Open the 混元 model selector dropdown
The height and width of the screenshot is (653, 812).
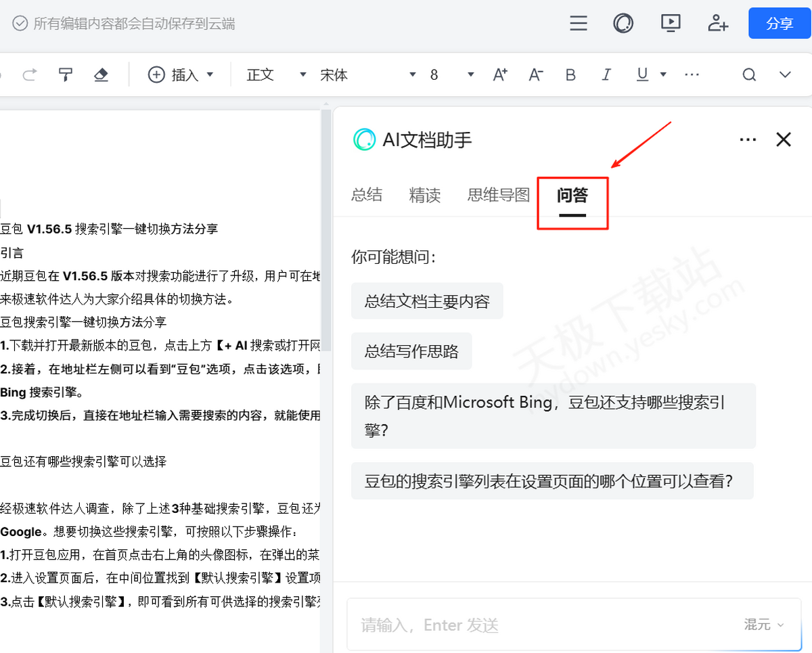point(764,625)
